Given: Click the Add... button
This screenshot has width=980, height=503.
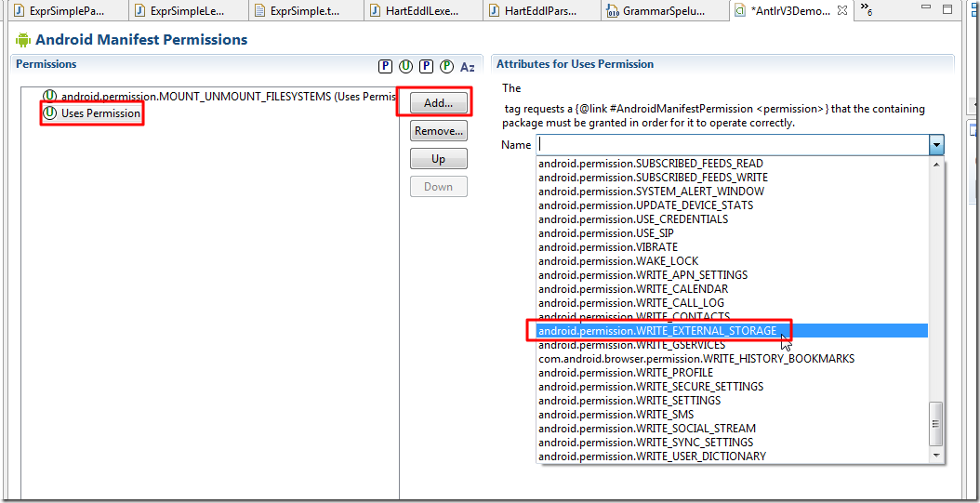Looking at the screenshot, I should [438, 104].
